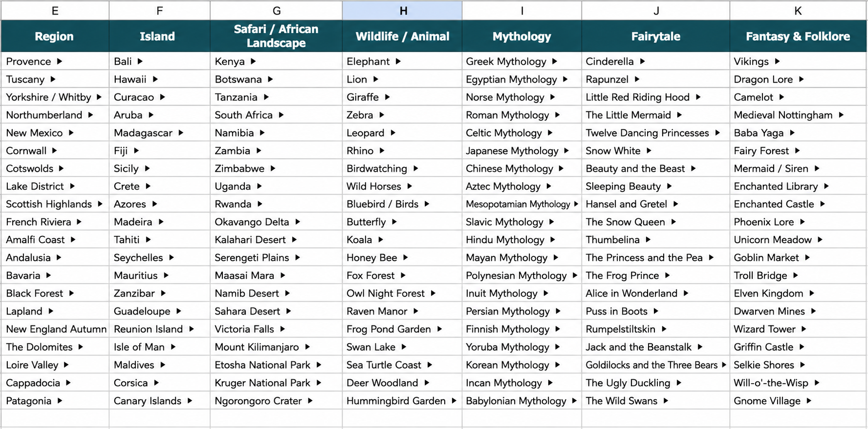Select column E header
The height and width of the screenshot is (429, 868).
(55, 10)
